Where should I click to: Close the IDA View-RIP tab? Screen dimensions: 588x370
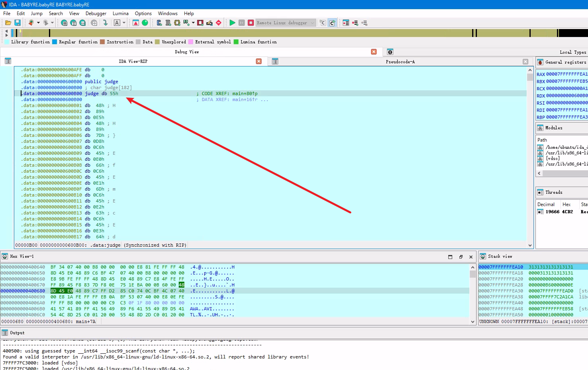[x=259, y=61]
